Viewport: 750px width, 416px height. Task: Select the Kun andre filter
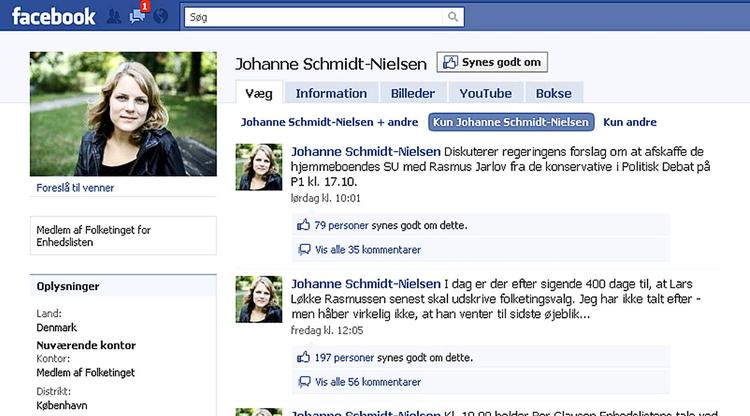pos(629,122)
